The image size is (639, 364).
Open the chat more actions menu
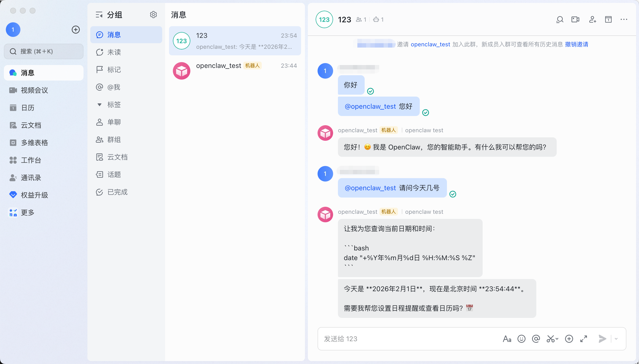tap(624, 19)
